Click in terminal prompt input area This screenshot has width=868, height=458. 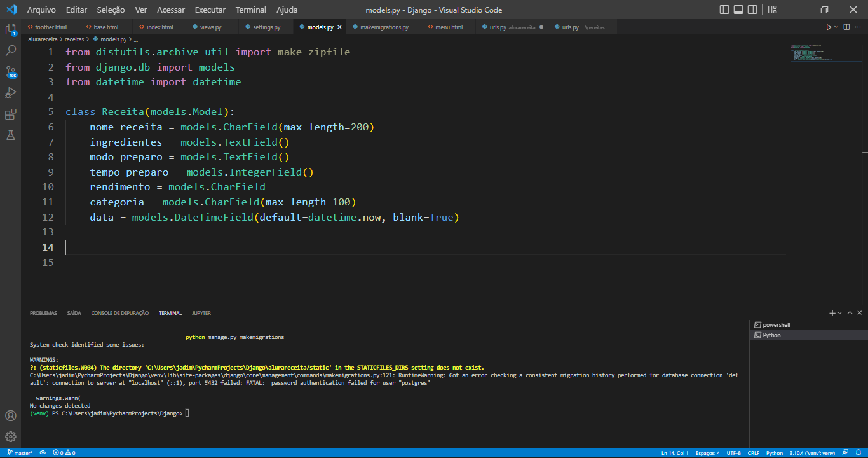click(187, 413)
